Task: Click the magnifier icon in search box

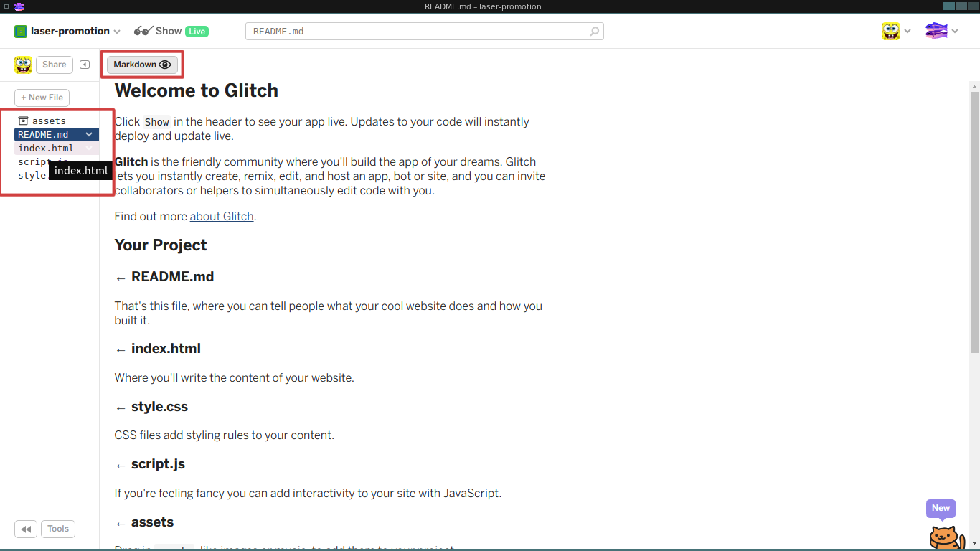Action: click(594, 32)
